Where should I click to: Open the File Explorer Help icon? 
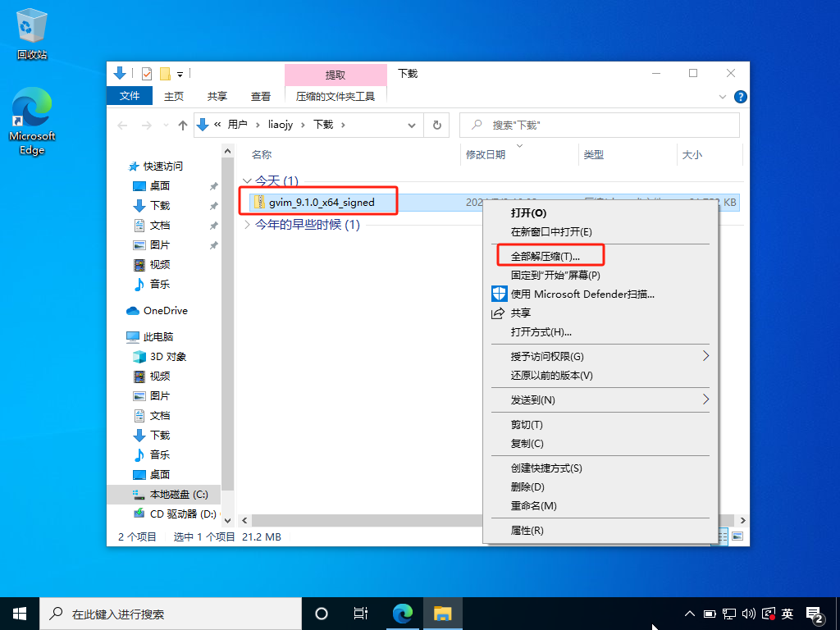tap(741, 97)
